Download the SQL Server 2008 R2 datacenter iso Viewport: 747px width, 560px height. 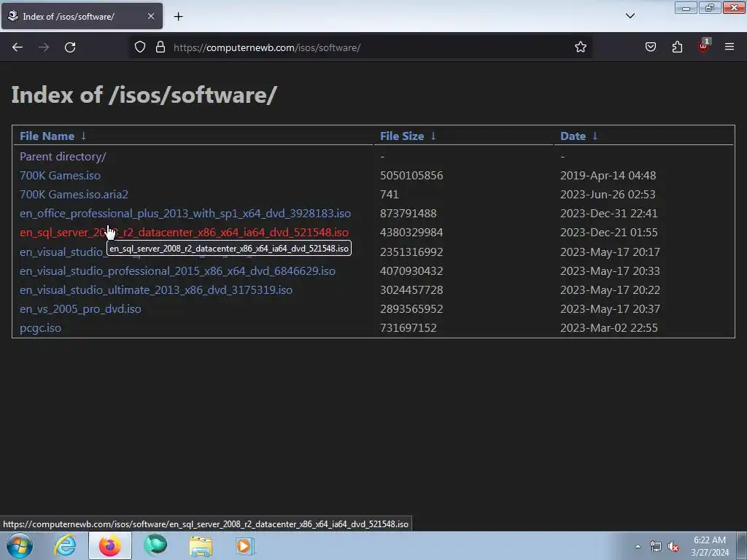click(184, 233)
